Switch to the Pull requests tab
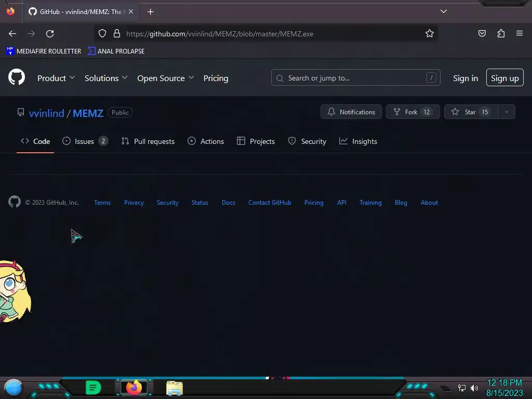 pyautogui.click(x=148, y=141)
